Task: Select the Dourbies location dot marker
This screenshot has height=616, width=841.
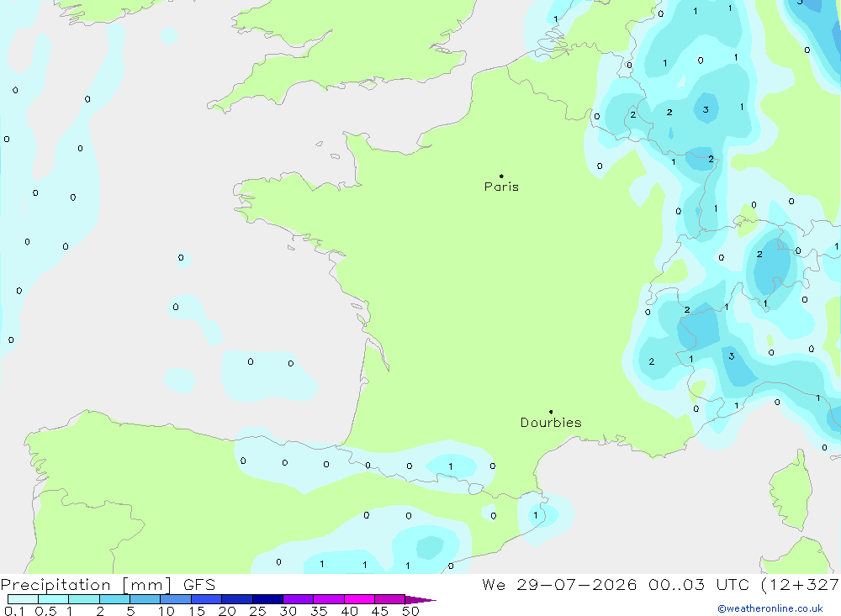Action: point(551,412)
